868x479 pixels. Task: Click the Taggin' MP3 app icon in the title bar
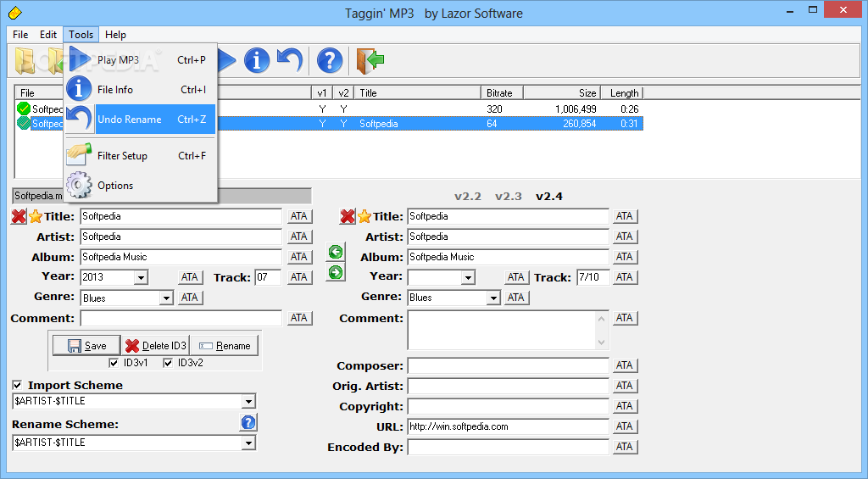[15, 12]
